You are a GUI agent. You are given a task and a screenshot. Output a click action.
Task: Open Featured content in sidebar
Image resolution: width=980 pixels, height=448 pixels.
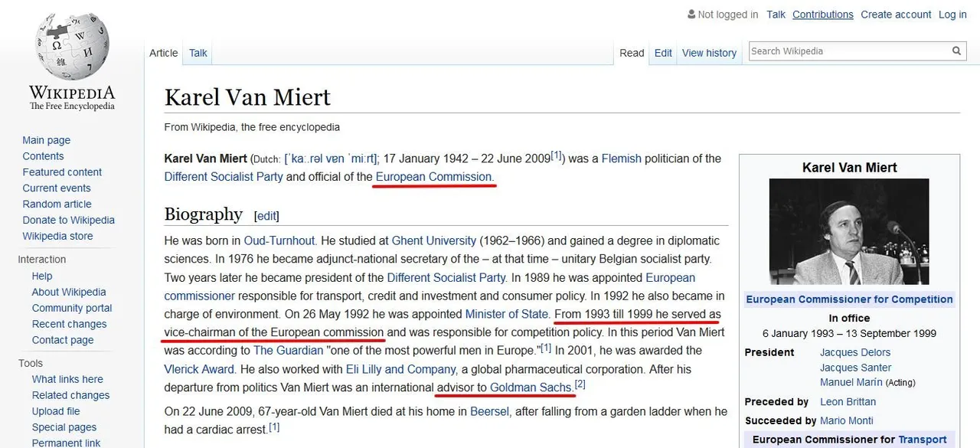click(x=62, y=172)
